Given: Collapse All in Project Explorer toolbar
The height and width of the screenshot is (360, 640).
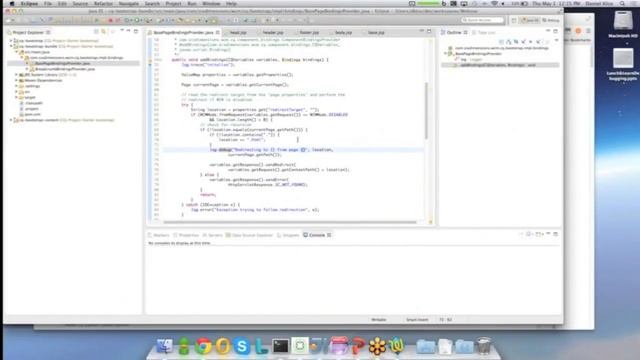Looking at the screenshot, I should [x=96, y=31].
